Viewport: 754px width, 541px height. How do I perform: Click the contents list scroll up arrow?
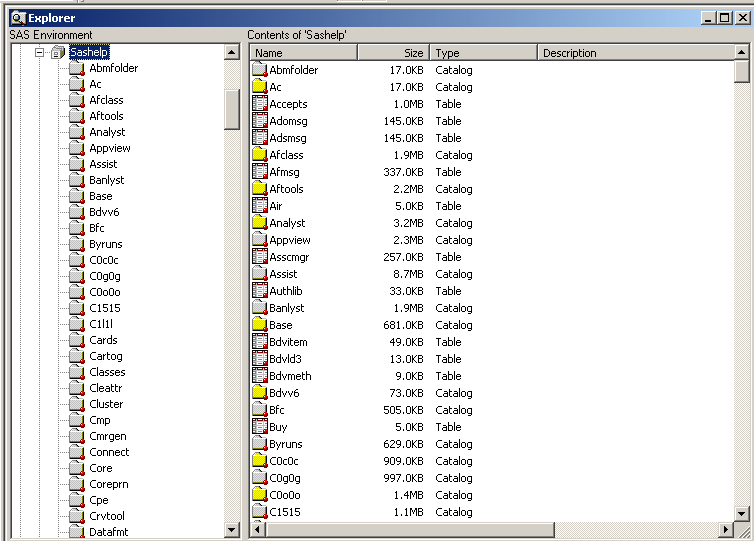tap(741, 52)
